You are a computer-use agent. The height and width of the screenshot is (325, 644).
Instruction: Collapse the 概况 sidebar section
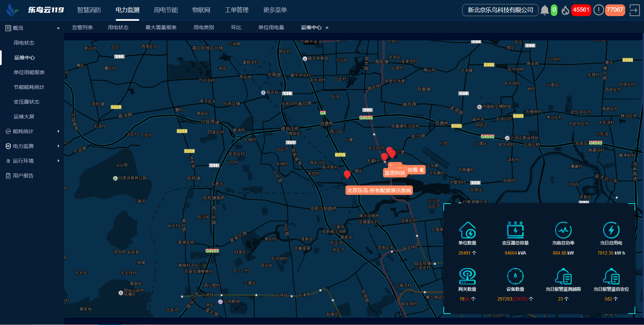point(32,28)
